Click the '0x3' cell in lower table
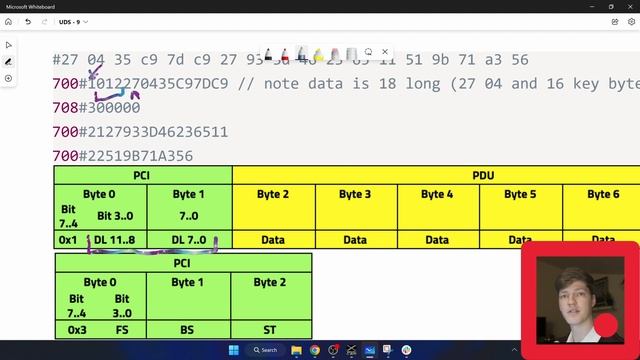Image resolution: width=640 pixels, height=360 pixels. pos(77,330)
